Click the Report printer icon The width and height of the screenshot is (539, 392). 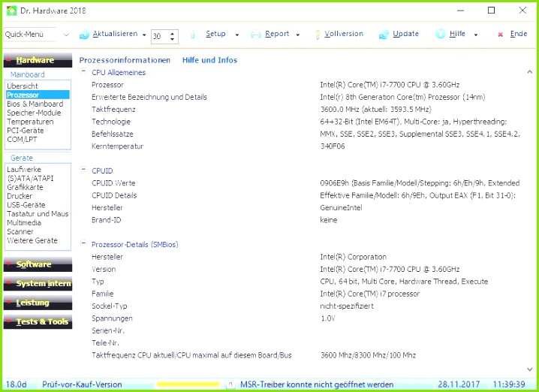click(x=256, y=35)
